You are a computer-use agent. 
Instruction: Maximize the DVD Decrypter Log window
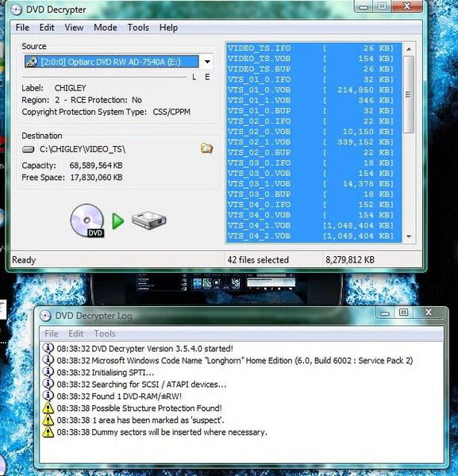tap(403, 313)
